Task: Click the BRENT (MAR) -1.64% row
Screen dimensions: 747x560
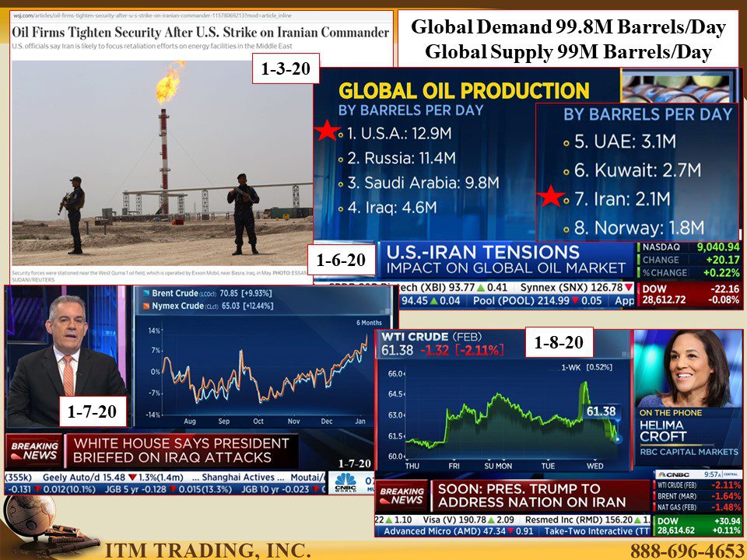Action: (x=698, y=496)
